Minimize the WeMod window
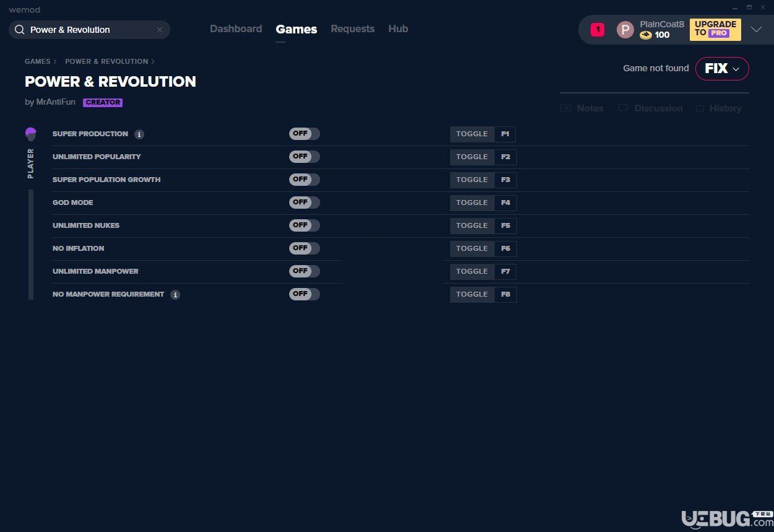The height and width of the screenshot is (532, 774). (x=735, y=7)
